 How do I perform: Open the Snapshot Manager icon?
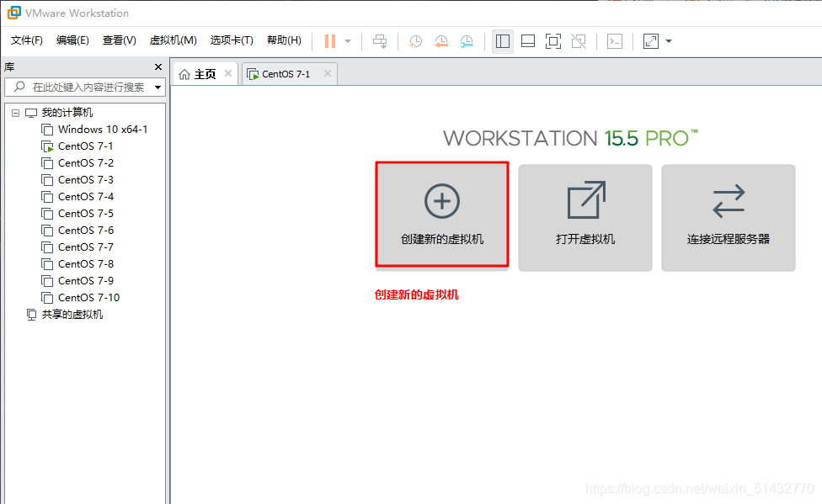pos(467,40)
